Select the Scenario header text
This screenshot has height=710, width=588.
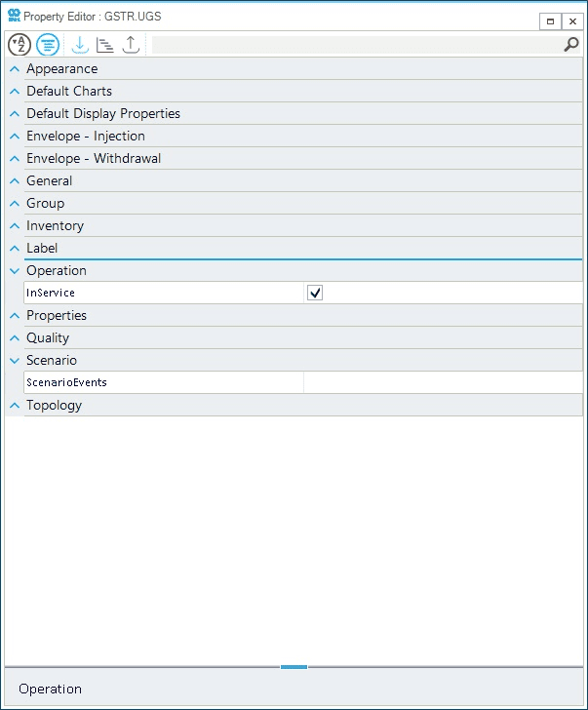52,360
